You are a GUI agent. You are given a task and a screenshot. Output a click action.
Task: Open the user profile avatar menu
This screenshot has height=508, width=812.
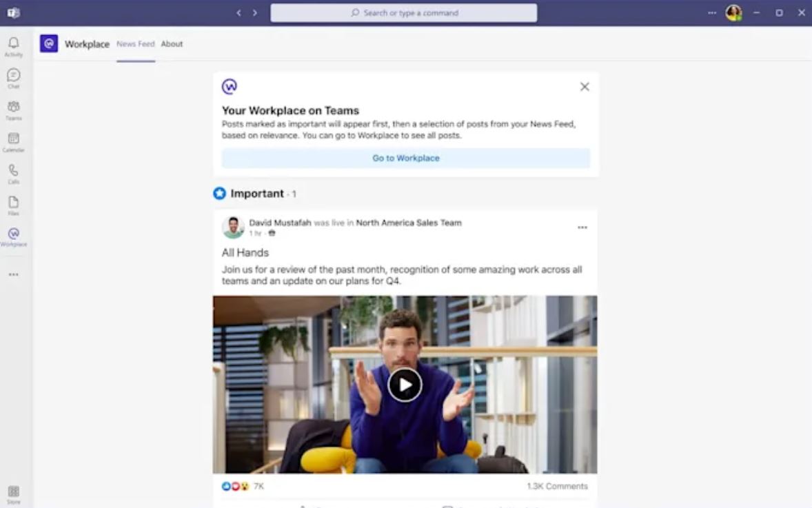point(733,13)
